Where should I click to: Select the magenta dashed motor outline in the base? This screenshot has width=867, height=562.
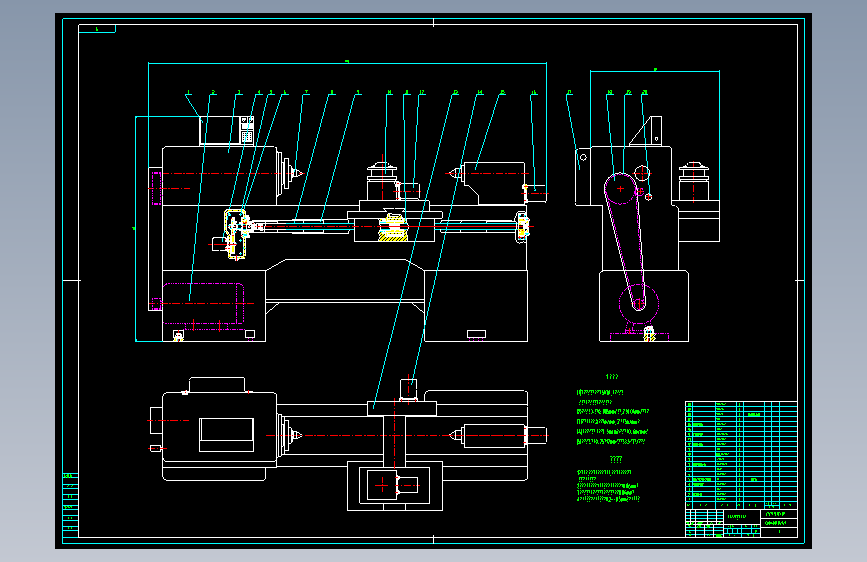(203, 303)
